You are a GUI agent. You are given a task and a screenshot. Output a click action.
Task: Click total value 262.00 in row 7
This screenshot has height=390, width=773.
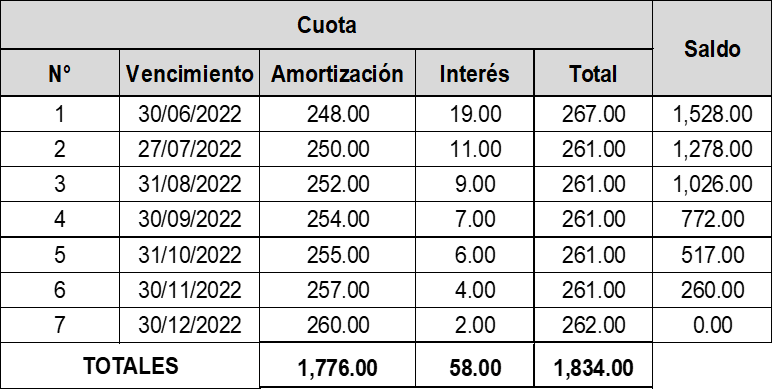pos(593,325)
